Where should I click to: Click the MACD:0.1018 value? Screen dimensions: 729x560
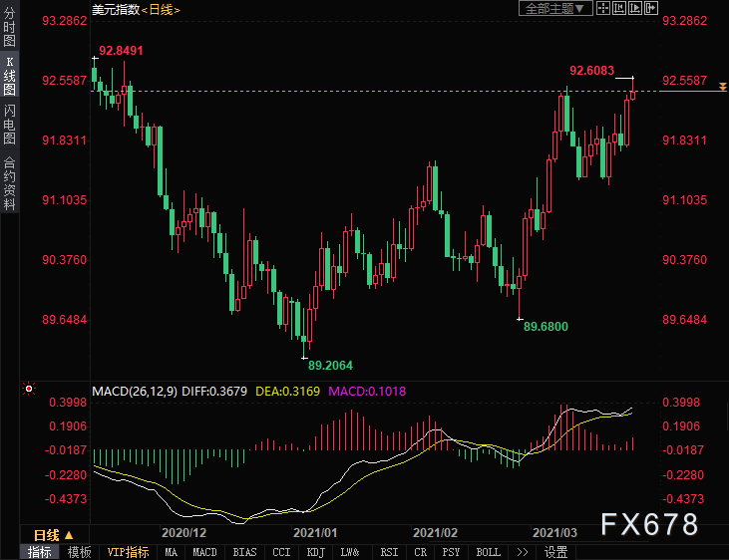click(367, 392)
